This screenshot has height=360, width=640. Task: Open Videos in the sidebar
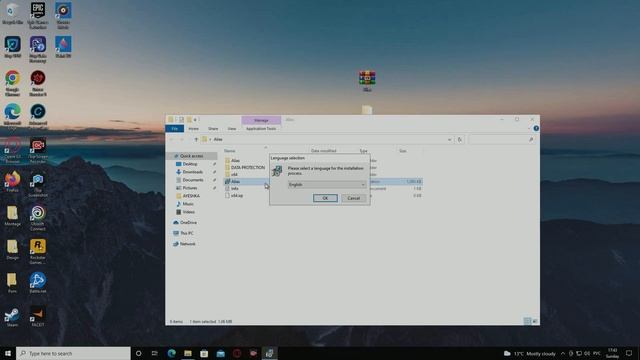point(188,212)
